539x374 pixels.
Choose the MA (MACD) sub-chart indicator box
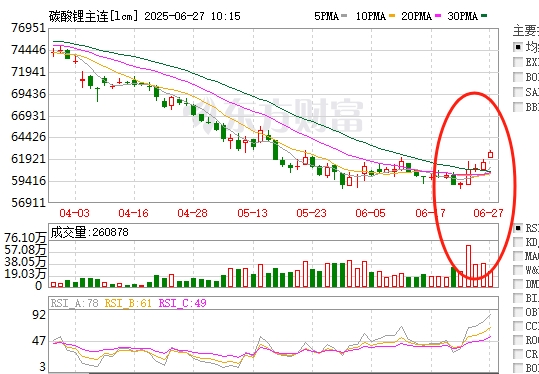click(518, 256)
